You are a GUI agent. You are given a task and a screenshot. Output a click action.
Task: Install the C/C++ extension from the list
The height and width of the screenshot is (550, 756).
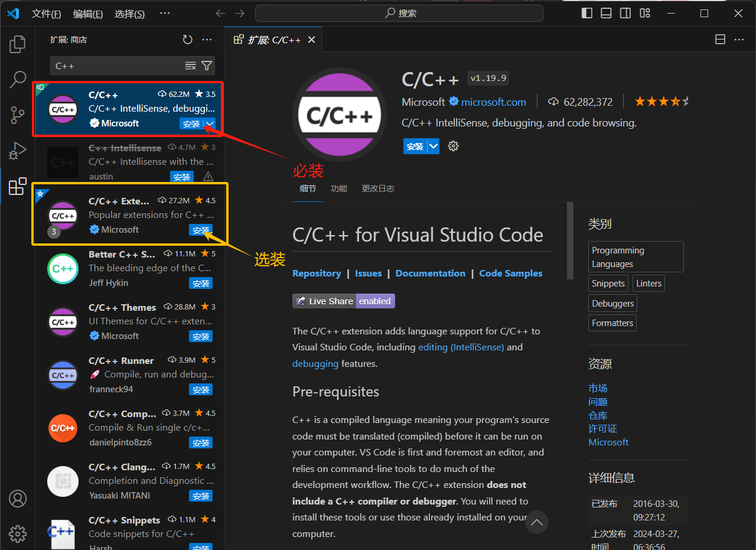pos(191,124)
